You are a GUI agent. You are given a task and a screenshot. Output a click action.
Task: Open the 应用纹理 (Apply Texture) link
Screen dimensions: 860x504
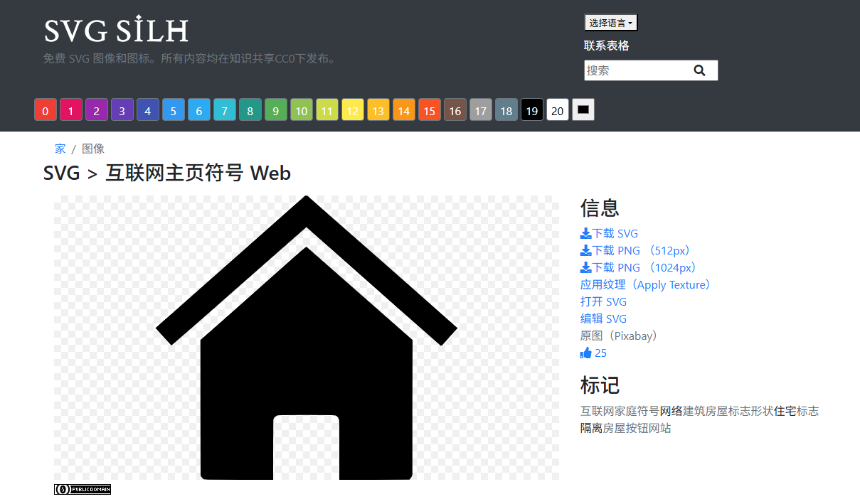pyautogui.click(x=645, y=284)
